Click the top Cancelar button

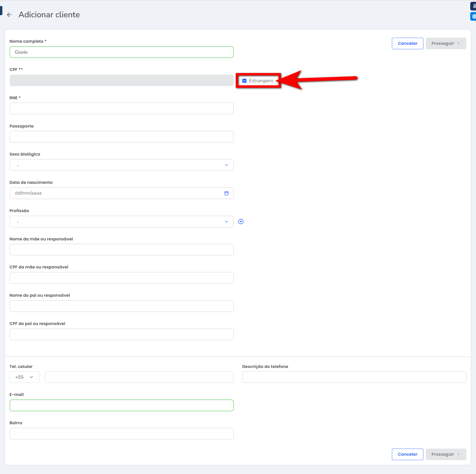[407, 43]
